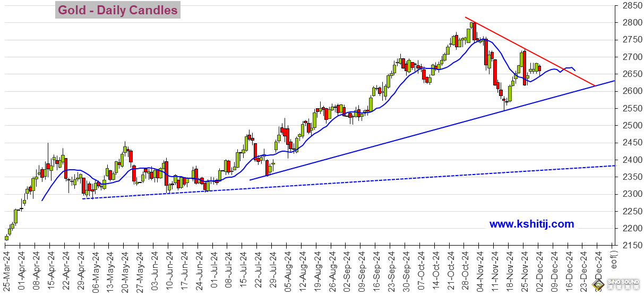Select the 28-Oct-24 date label

(464, 272)
